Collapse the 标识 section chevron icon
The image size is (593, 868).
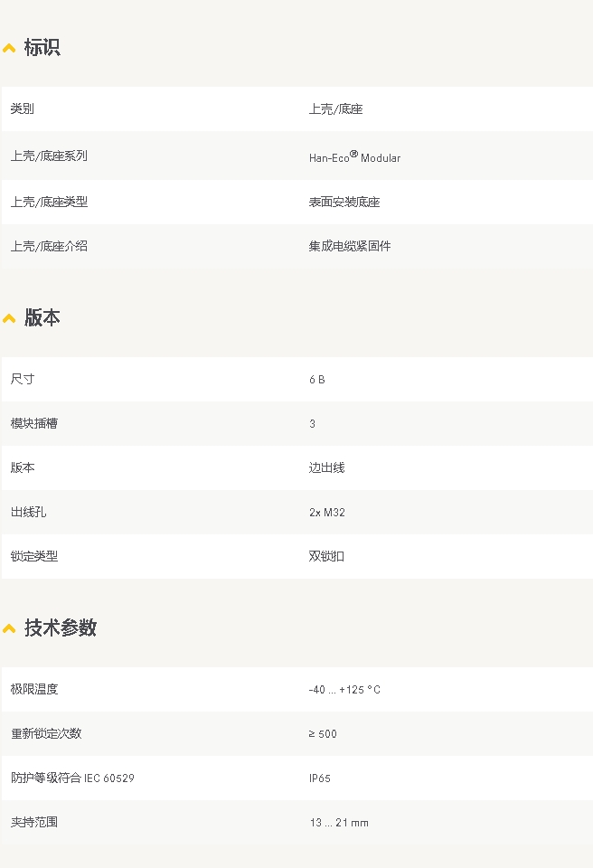pos(9,48)
